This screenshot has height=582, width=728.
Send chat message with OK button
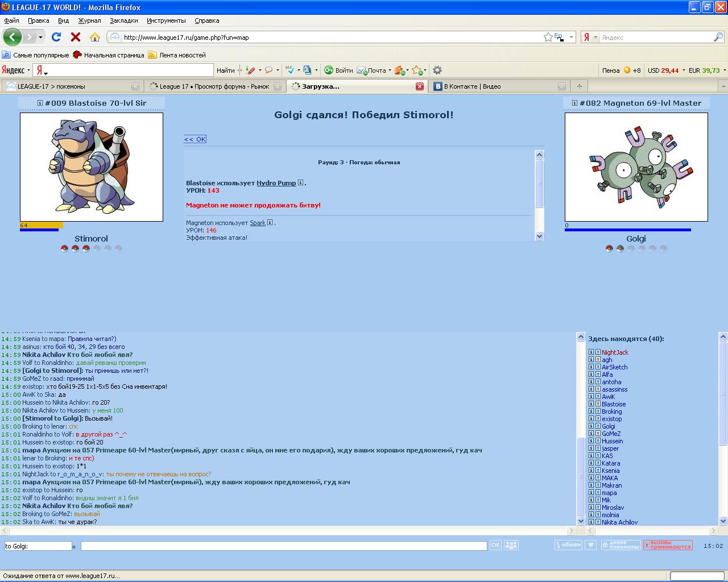pos(495,545)
